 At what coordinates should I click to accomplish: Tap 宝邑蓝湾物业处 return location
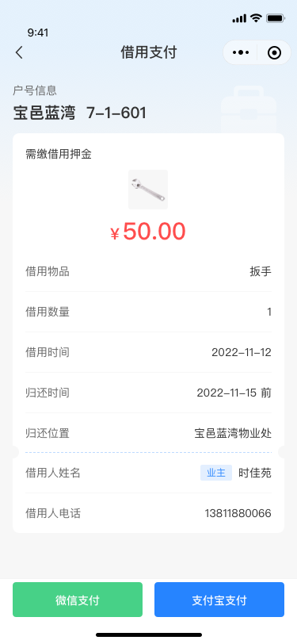[x=233, y=433]
